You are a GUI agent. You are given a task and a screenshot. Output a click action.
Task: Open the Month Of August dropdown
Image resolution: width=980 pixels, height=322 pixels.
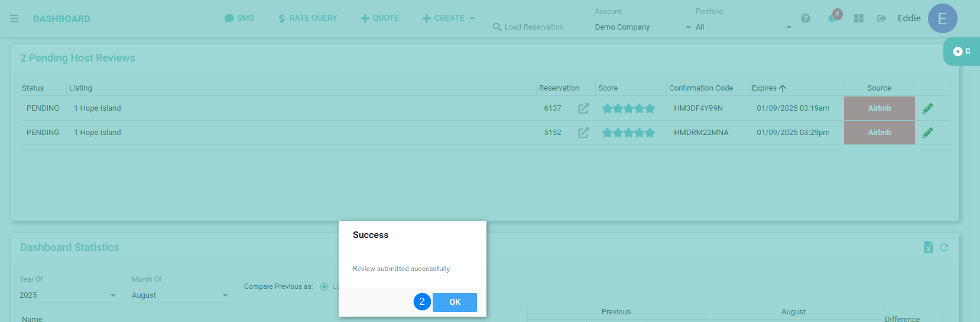tap(180, 295)
